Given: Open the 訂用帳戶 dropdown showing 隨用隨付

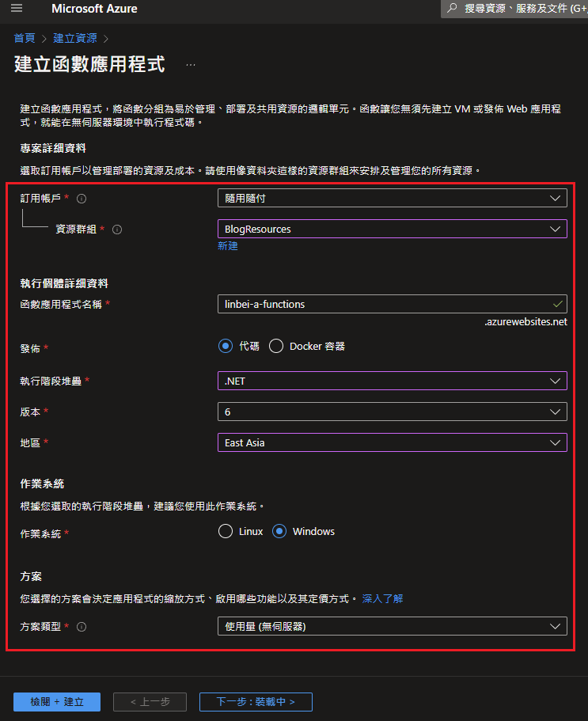Looking at the screenshot, I should (393, 198).
